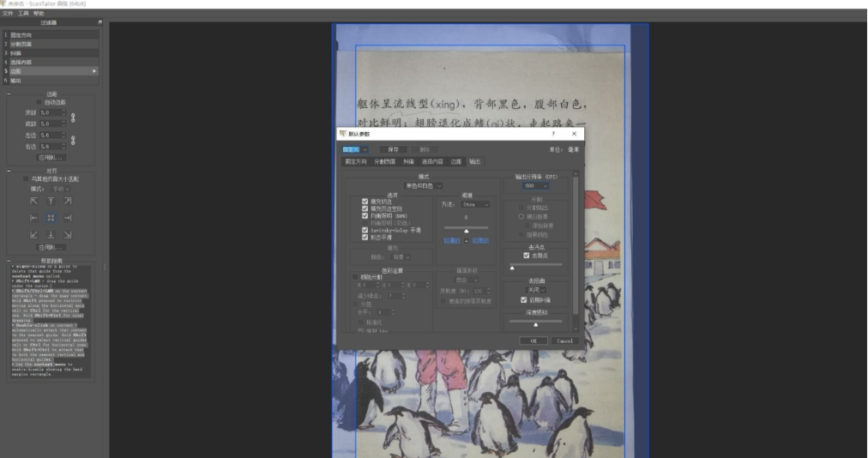Toggle the 填充切边 checkbox
Viewport: 868px width, 458px height.
pyautogui.click(x=365, y=202)
